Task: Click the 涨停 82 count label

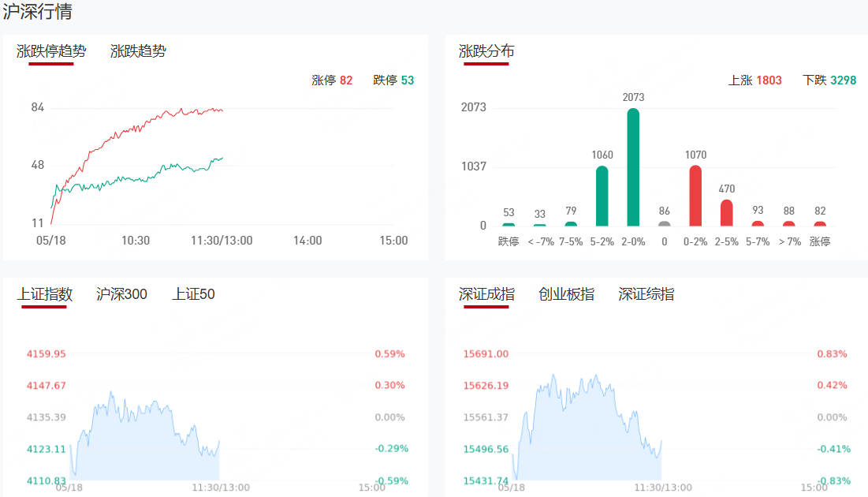Action: (x=332, y=80)
